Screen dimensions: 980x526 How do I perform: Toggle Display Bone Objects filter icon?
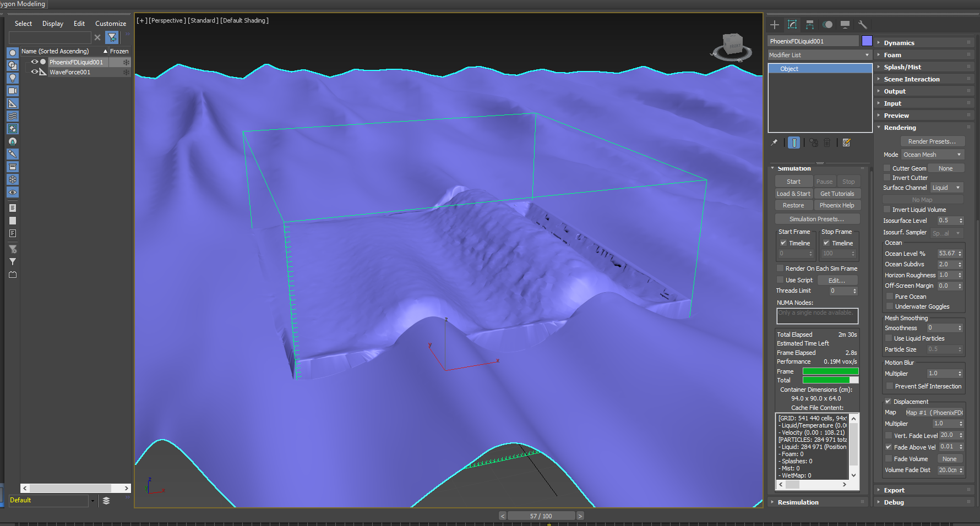(x=13, y=154)
